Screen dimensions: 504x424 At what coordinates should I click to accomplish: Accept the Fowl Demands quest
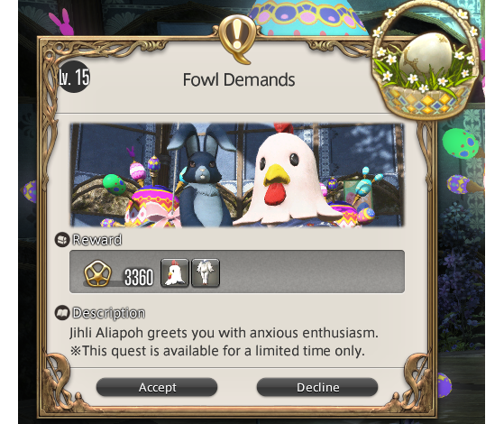point(157,387)
